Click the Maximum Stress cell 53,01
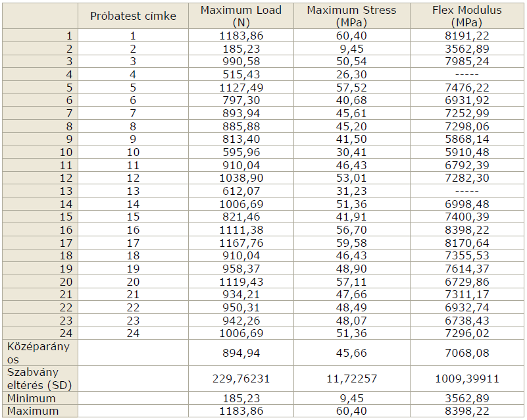The image size is (527, 420). pyautogui.click(x=351, y=178)
